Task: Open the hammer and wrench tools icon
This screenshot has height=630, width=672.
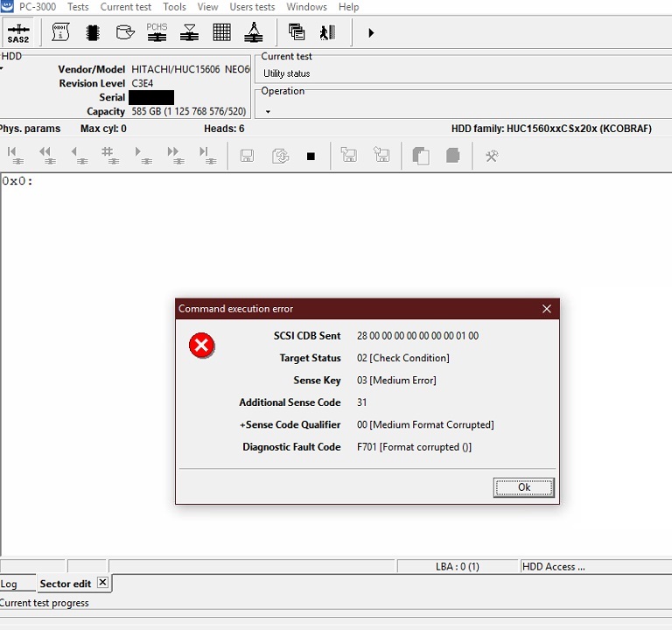Action: tap(491, 156)
